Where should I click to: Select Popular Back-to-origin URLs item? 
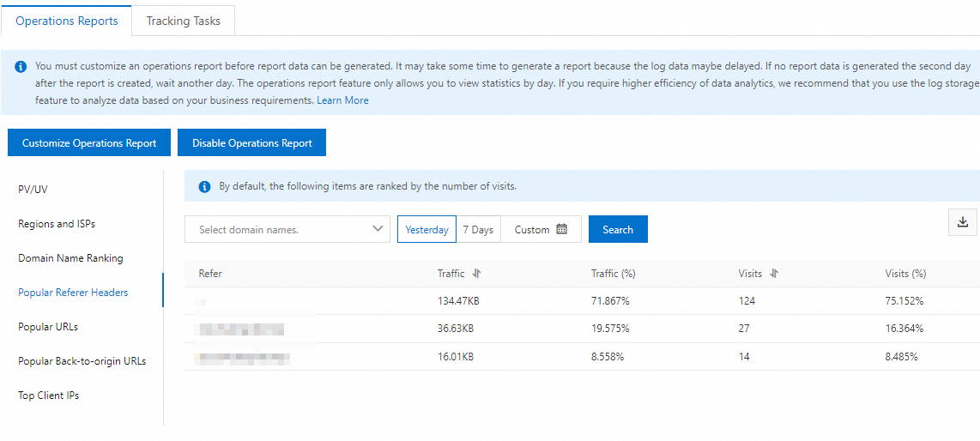tap(82, 361)
